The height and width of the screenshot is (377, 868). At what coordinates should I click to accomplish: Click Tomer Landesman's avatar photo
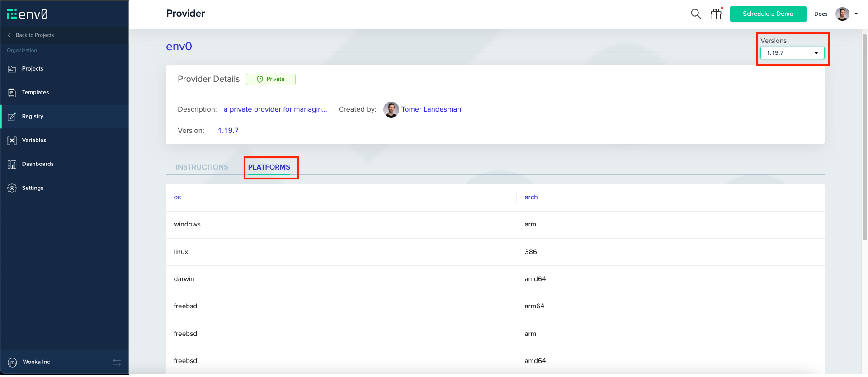pyautogui.click(x=391, y=109)
